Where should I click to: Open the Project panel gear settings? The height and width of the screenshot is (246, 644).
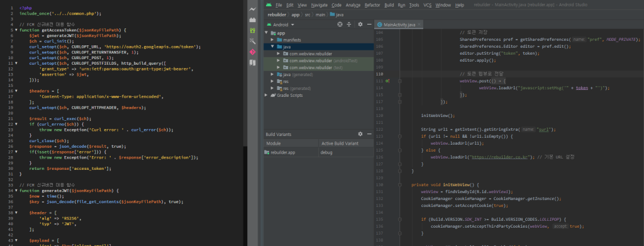coord(360,25)
